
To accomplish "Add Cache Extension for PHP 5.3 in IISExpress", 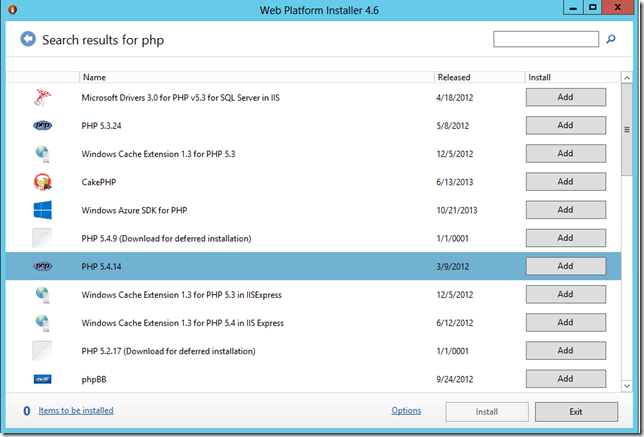I will pyautogui.click(x=566, y=294).
